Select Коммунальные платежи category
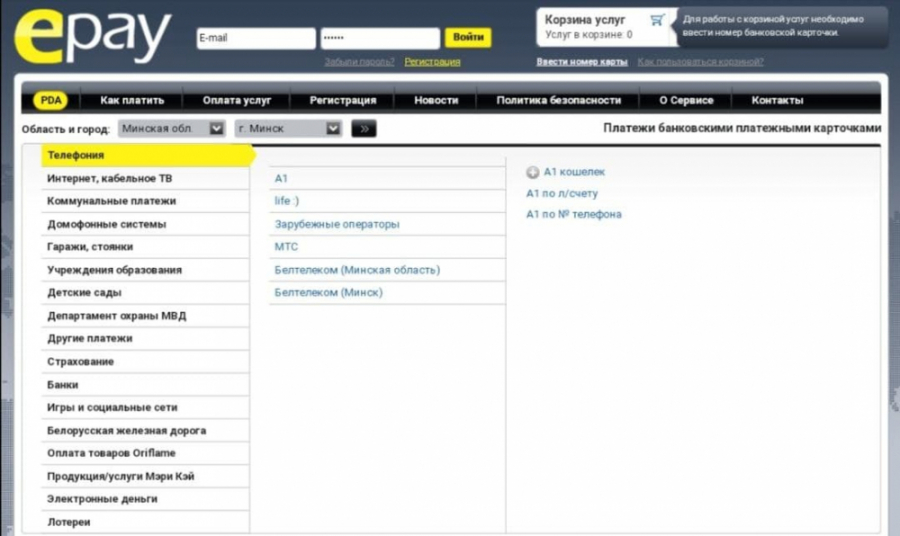 [x=145, y=201]
